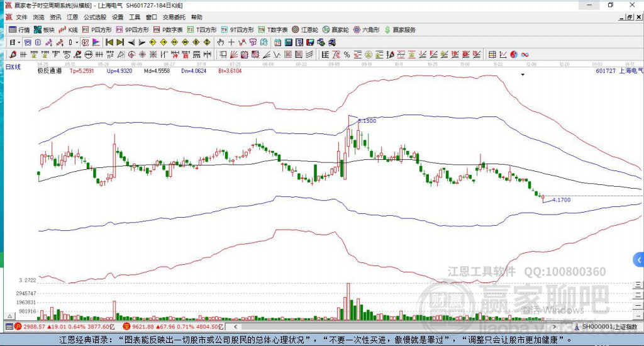
Task: Click the 9621.88 index value in status bar
Action: (143, 326)
